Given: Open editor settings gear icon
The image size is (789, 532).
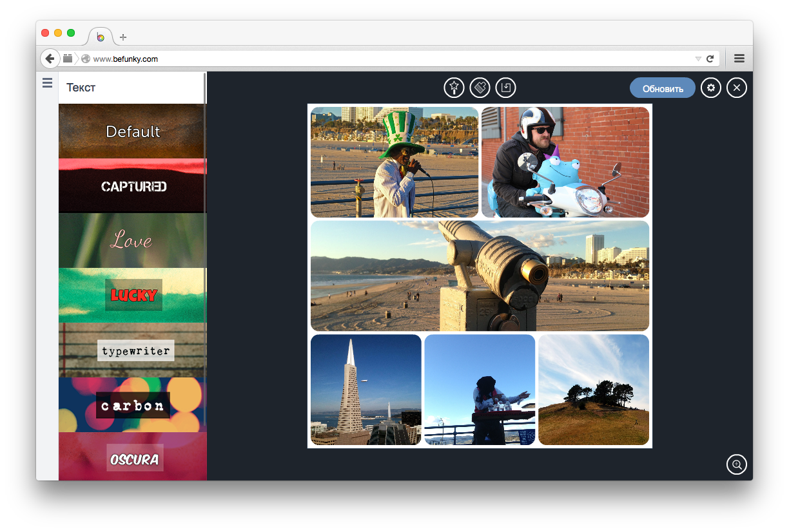Looking at the screenshot, I should point(711,88).
